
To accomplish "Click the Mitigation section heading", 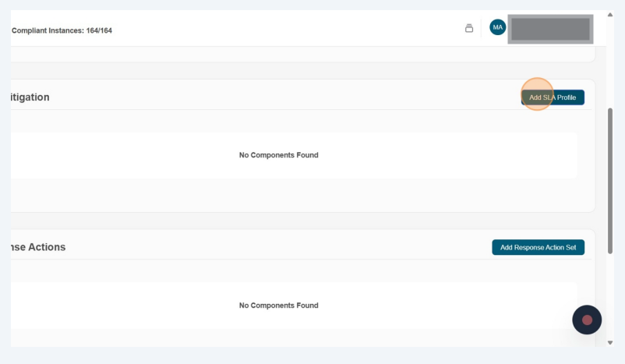I will click(30, 97).
